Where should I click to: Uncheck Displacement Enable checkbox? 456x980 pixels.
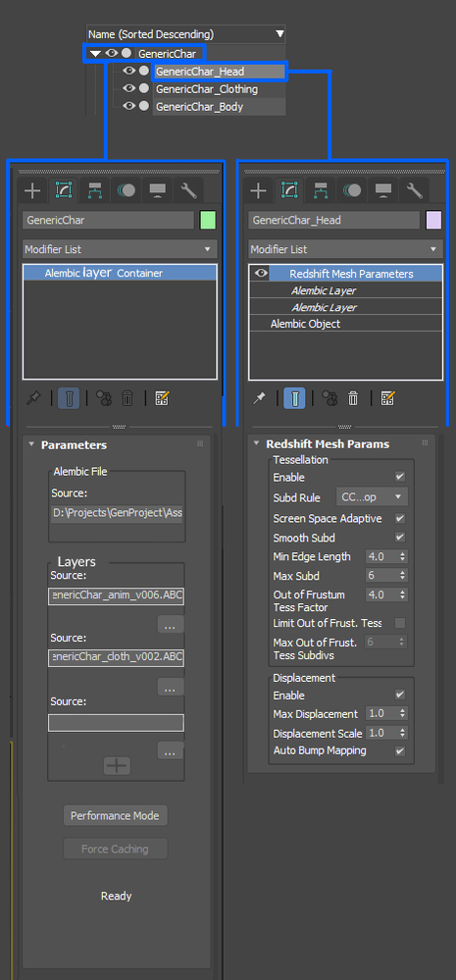(400, 695)
